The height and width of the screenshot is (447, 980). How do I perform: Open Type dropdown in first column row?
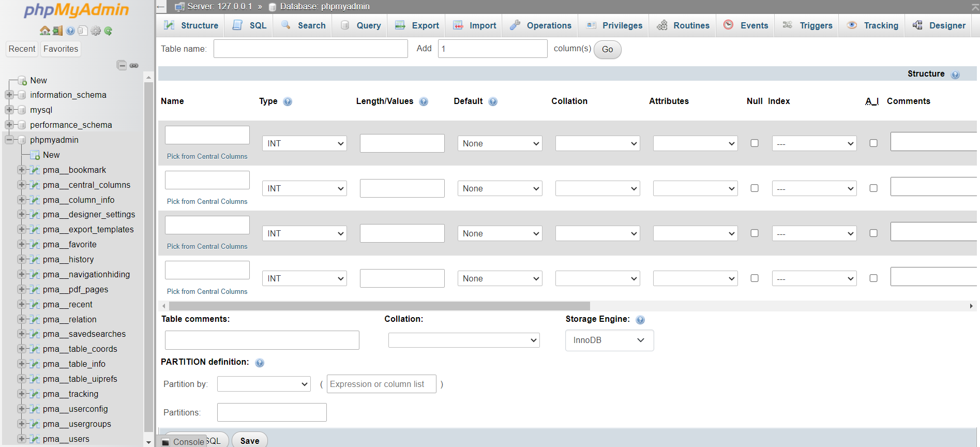[x=304, y=143]
